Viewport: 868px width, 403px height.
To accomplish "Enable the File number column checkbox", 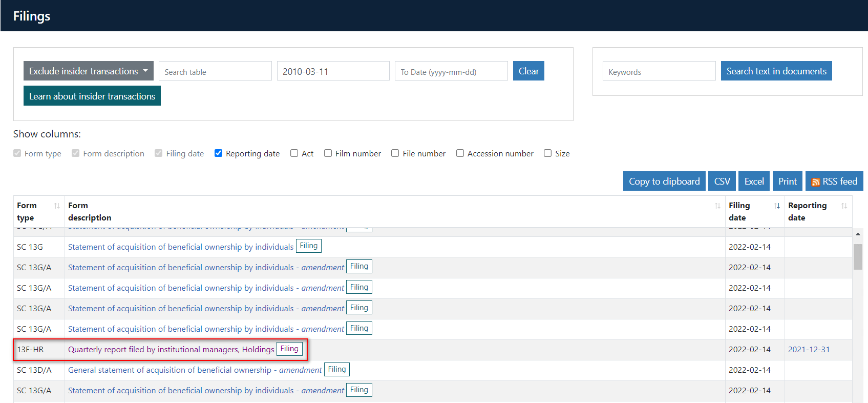I will click(395, 153).
